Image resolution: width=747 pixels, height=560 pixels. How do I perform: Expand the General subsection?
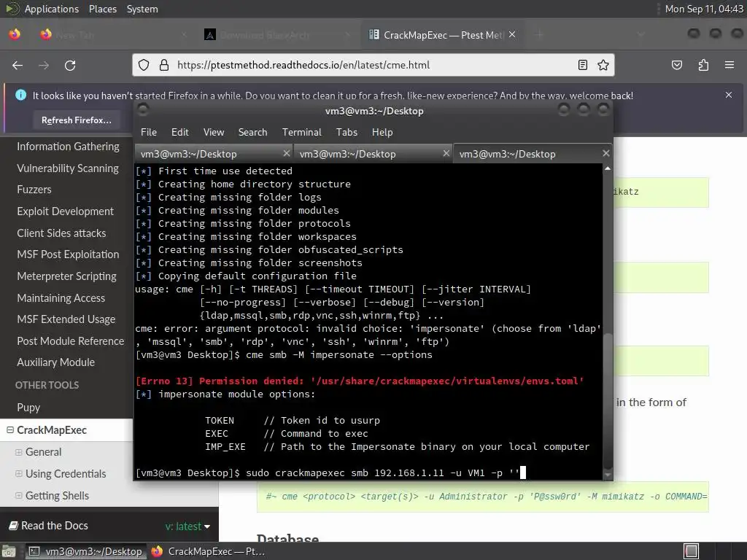[x=18, y=452]
